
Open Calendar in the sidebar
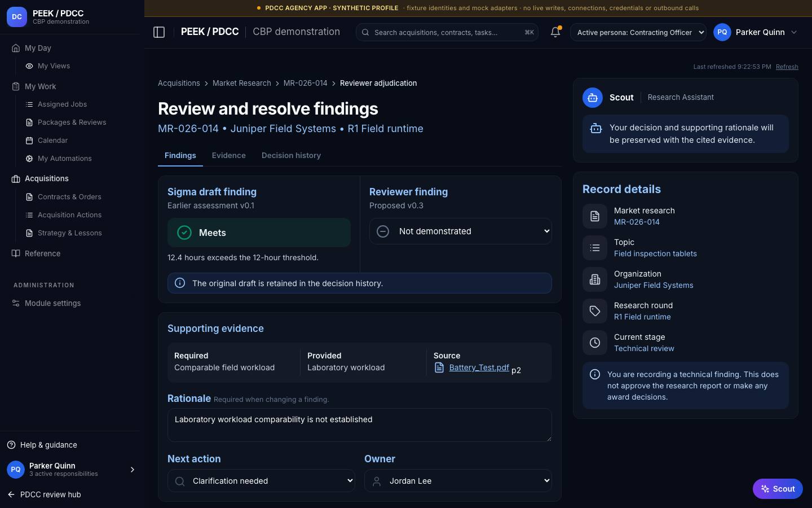[x=52, y=141]
